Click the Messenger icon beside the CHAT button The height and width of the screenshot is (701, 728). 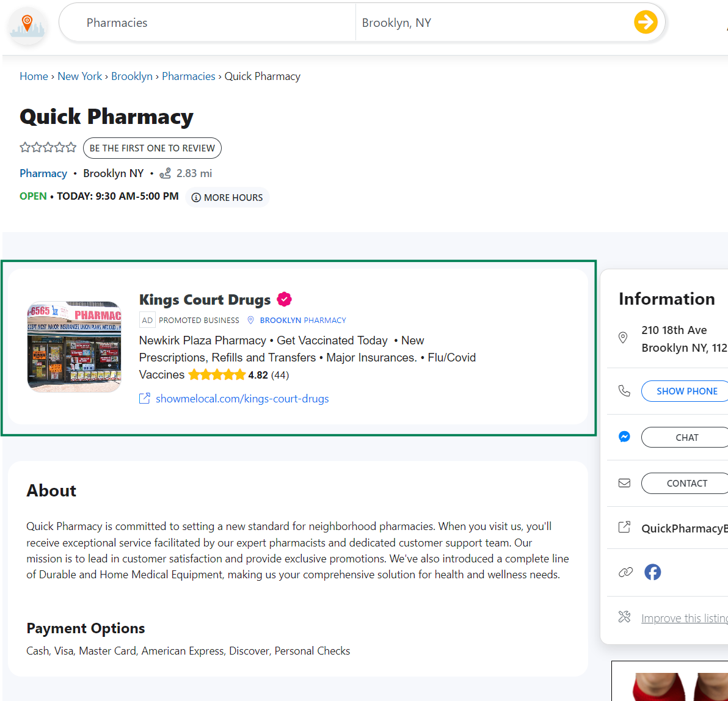(x=624, y=437)
